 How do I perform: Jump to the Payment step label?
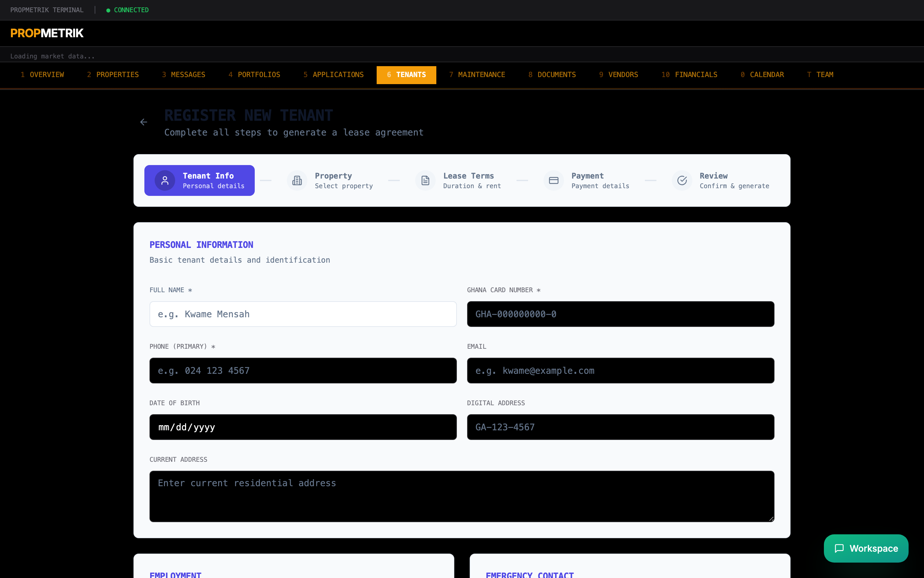pos(588,176)
